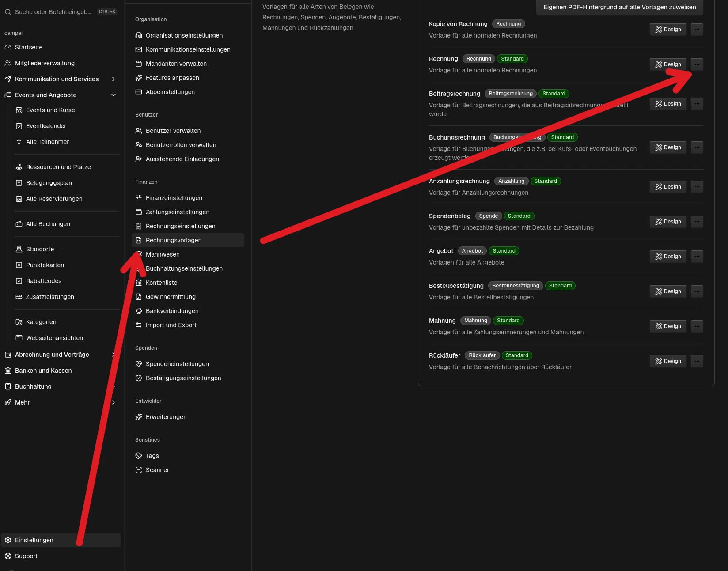This screenshot has height=571, width=728.
Task: Click the Scanner icon in Sonstiges
Action: [139, 470]
